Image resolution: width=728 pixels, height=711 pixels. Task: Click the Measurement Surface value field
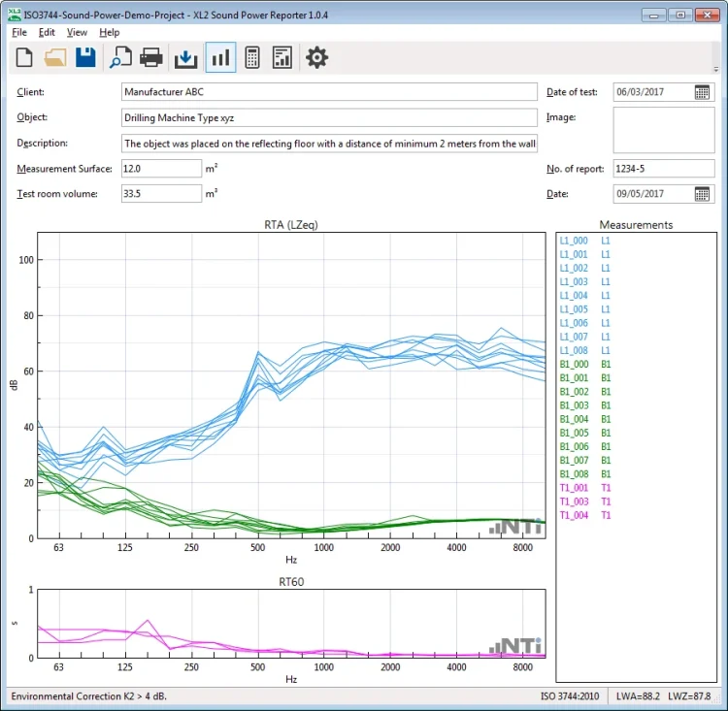pos(160,169)
